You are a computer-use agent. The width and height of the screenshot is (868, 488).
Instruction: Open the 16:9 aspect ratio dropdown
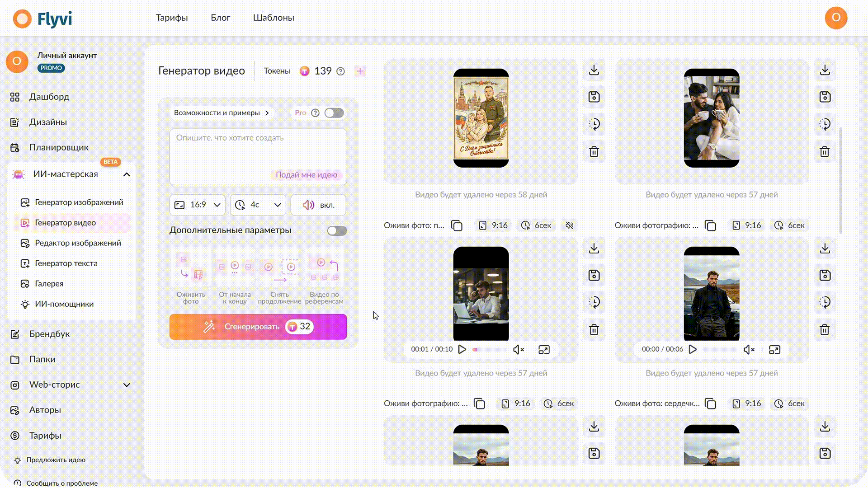(198, 205)
